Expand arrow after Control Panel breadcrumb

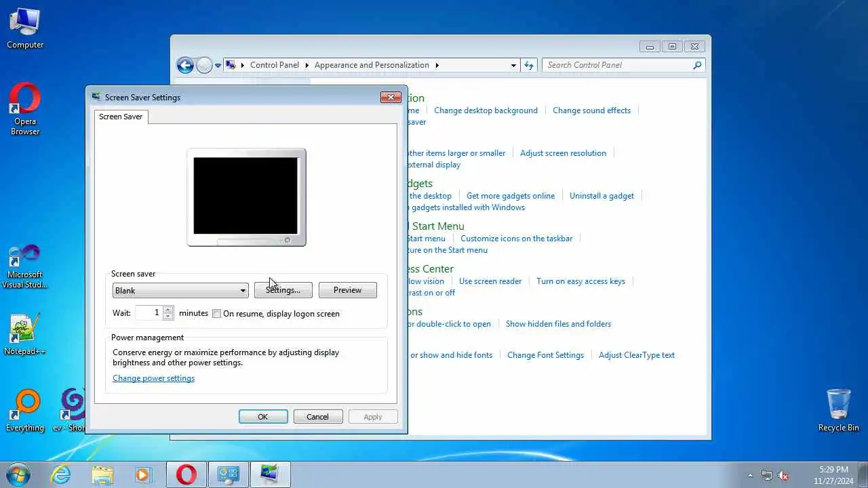[x=307, y=65]
